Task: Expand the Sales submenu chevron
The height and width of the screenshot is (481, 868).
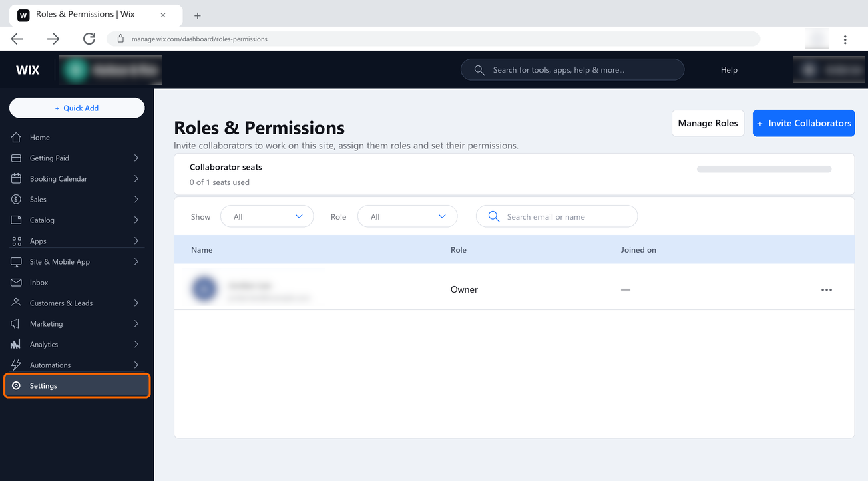Action: coord(136,200)
